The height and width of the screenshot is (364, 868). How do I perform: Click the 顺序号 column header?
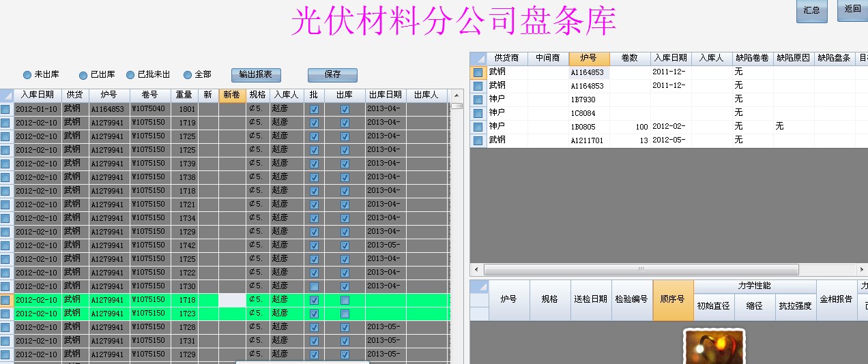coord(673,299)
